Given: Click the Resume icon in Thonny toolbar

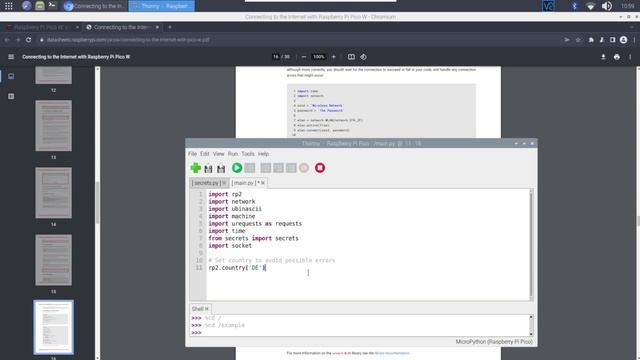Looking at the screenshot, I should [304, 168].
